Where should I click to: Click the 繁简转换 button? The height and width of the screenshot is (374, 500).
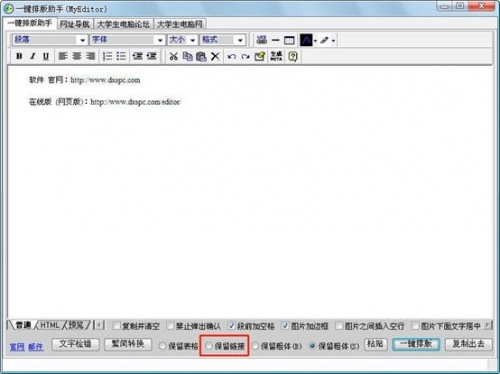tap(128, 344)
